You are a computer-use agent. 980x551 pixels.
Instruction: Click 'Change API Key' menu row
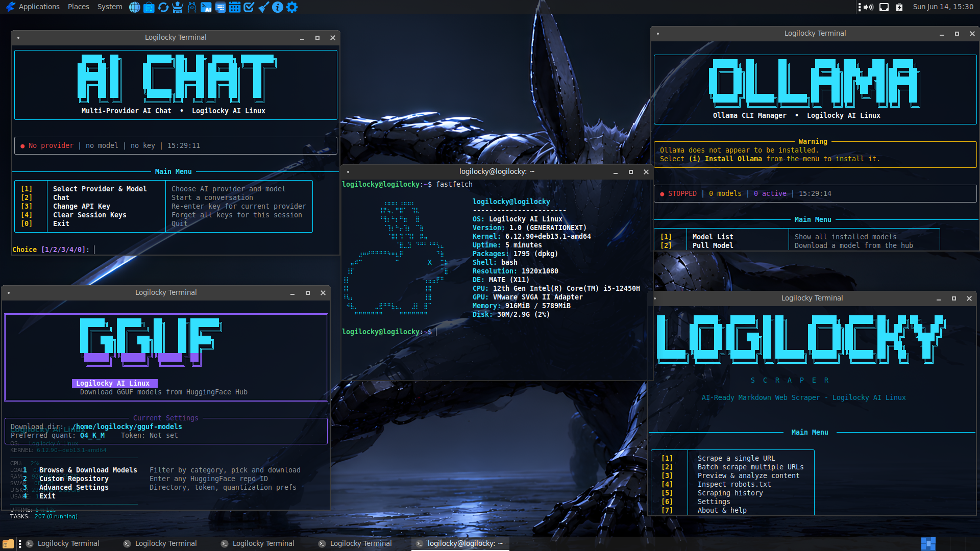pyautogui.click(x=82, y=207)
